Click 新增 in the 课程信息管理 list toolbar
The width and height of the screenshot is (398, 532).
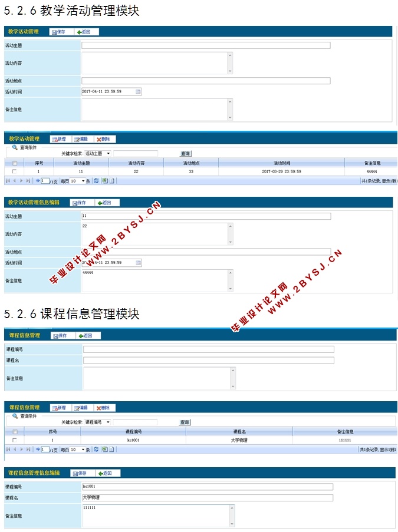(x=61, y=408)
